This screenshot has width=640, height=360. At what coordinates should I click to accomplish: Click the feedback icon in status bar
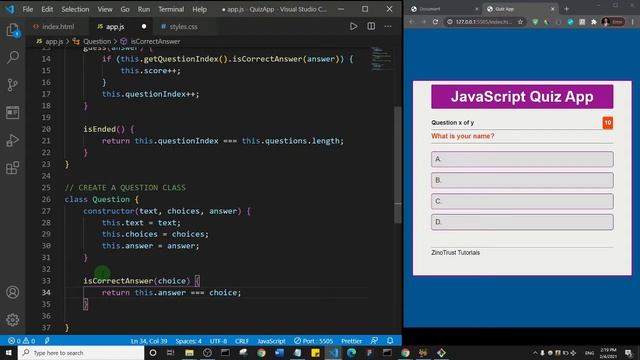coord(374,341)
